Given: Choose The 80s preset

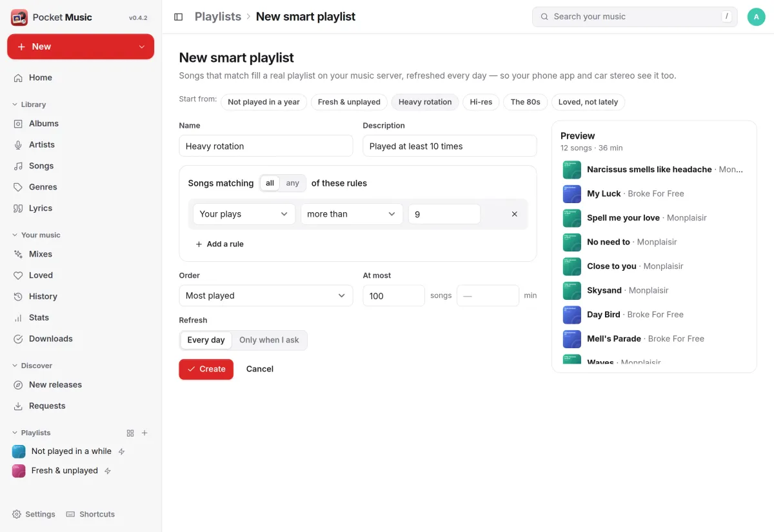Looking at the screenshot, I should click(526, 102).
